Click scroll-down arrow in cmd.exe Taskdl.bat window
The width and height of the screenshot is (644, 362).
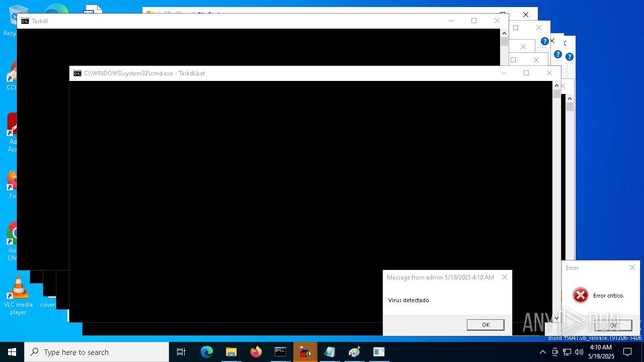tap(556, 318)
